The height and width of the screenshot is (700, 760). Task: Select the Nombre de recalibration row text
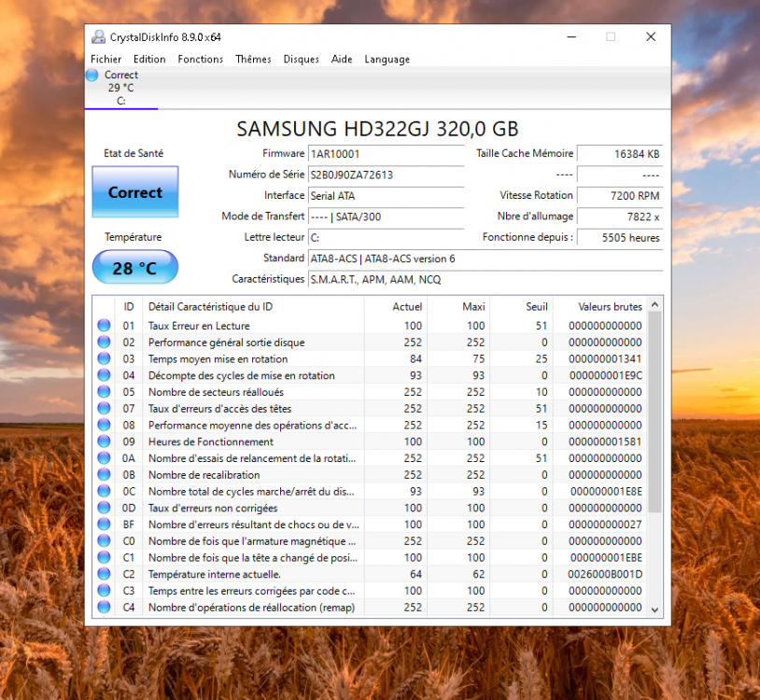204,475
